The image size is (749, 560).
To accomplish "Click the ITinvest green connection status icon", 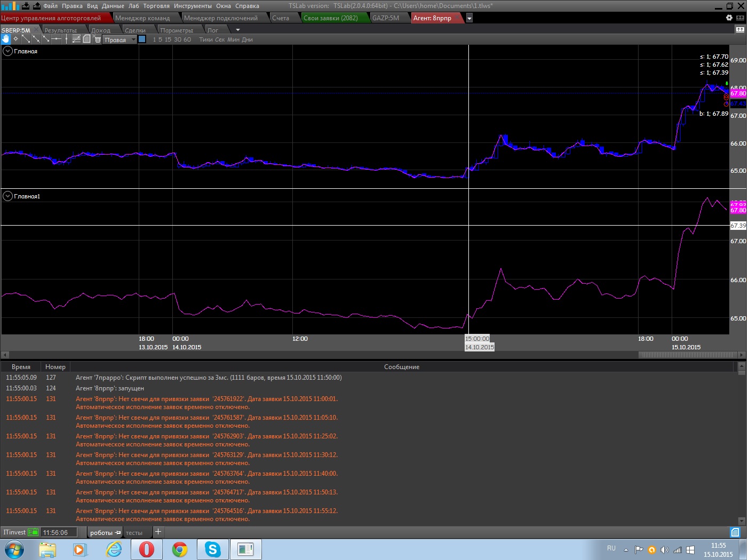I will coord(33,532).
